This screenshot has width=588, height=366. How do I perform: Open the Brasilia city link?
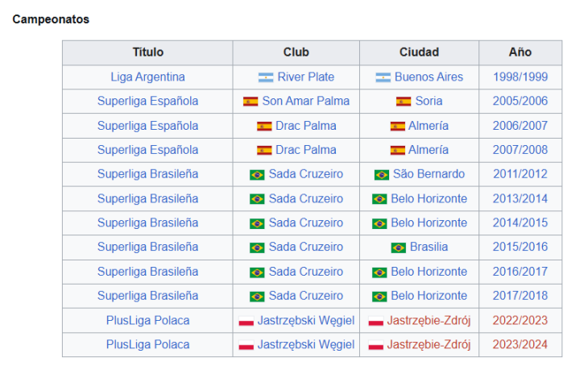(x=429, y=247)
